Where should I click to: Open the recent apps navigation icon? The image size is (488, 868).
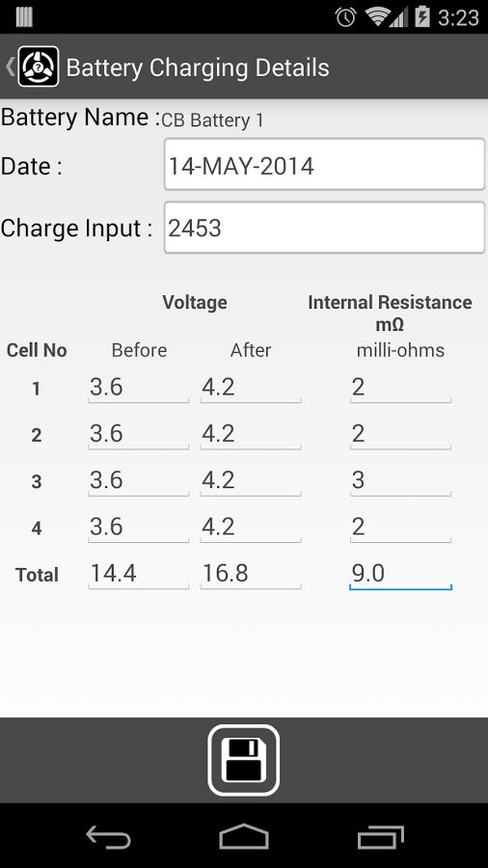point(380,836)
